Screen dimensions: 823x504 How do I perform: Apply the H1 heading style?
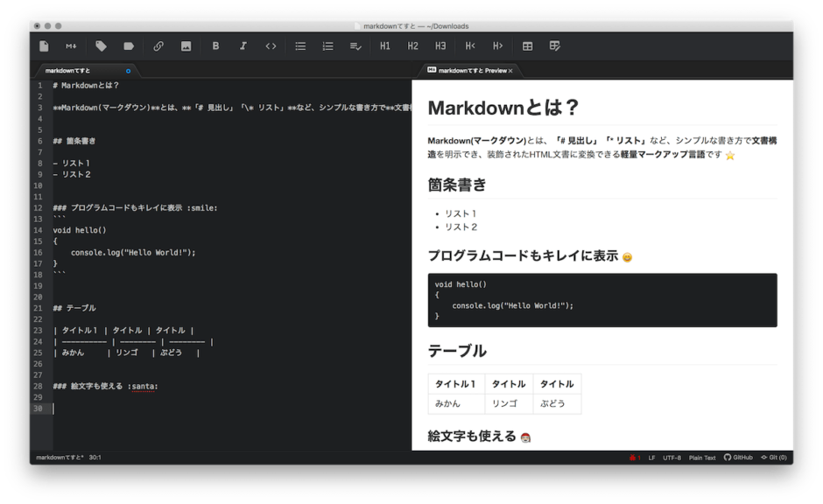pos(385,46)
